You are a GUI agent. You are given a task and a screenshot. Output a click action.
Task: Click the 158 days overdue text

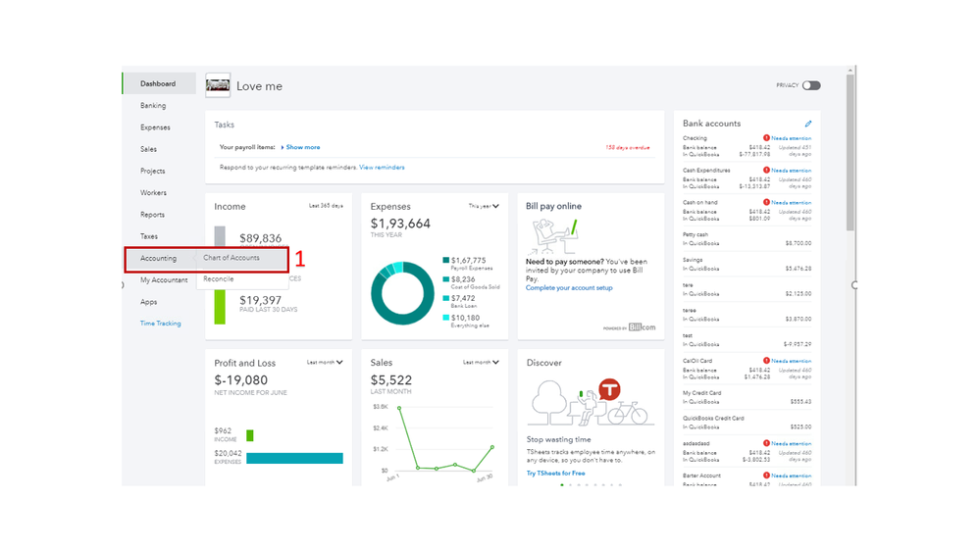coord(628,148)
